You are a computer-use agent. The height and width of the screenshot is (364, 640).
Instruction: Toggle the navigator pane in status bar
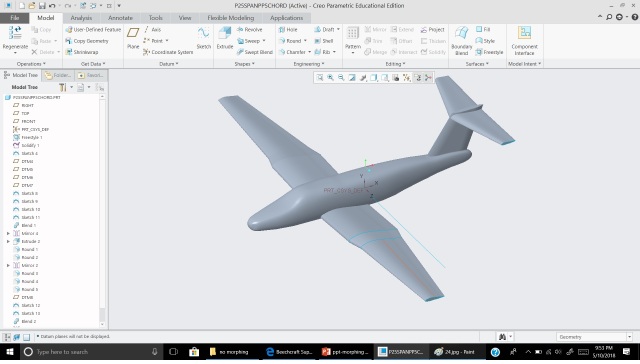click(x=7, y=337)
